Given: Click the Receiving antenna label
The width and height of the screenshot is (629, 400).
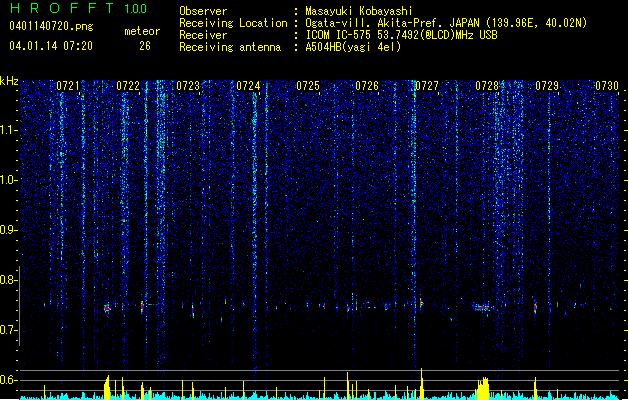Looking at the screenshot, I should tap(230, 47).
